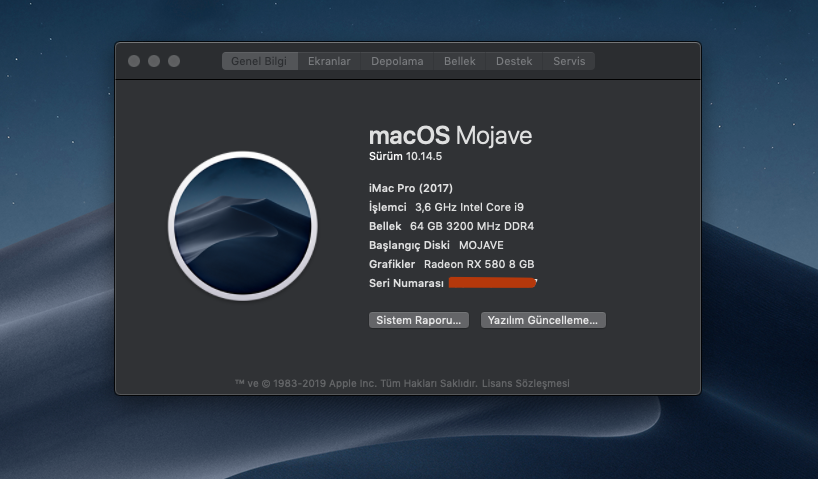This screenshot has width=818, height=479.
Task: Close the About This Mac window
Action: (x=134, y=61)
